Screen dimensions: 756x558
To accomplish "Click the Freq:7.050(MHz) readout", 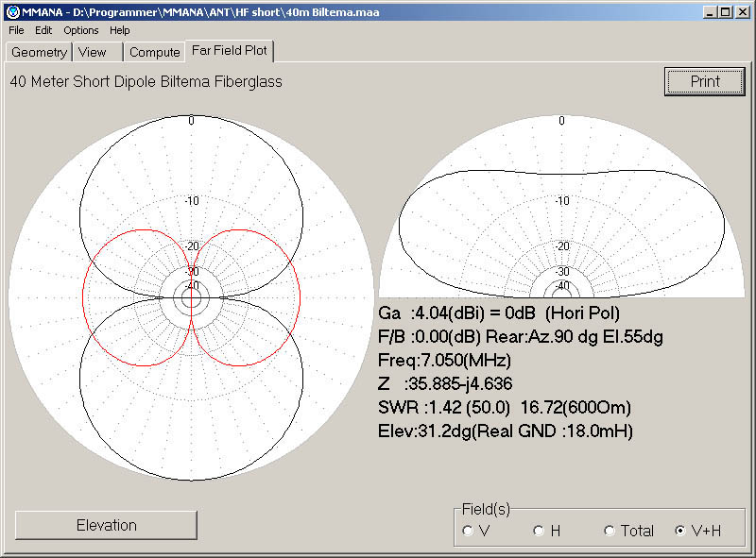I will tap(444, 360).
